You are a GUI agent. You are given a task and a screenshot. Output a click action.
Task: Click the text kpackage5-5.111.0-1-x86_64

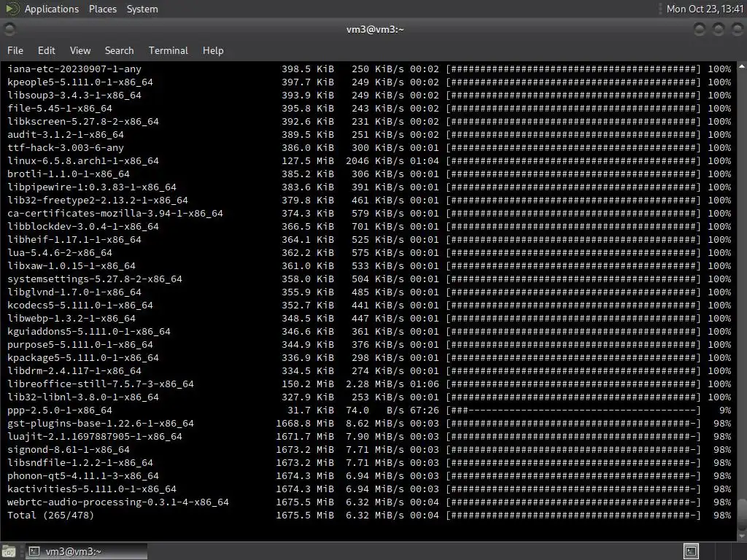pyautogui.click(x=83, y=358)
